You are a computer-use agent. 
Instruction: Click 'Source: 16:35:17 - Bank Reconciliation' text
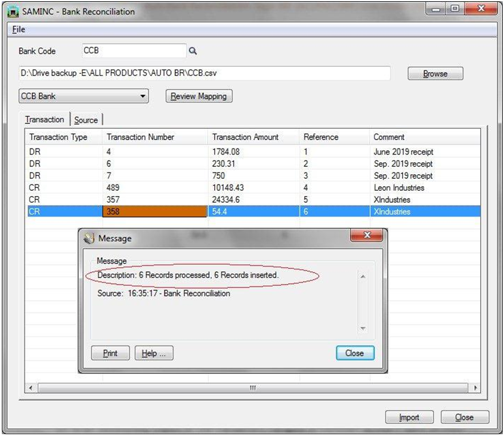pos(163,293)
